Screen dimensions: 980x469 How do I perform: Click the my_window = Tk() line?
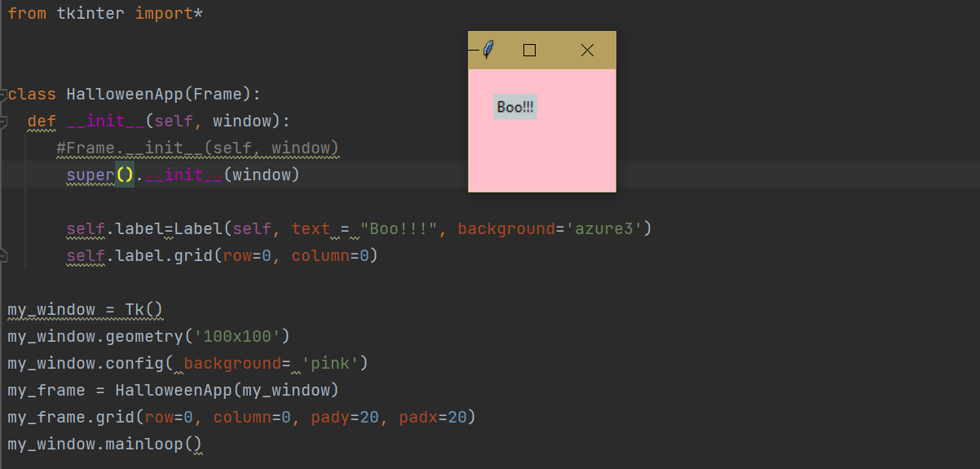86,310
